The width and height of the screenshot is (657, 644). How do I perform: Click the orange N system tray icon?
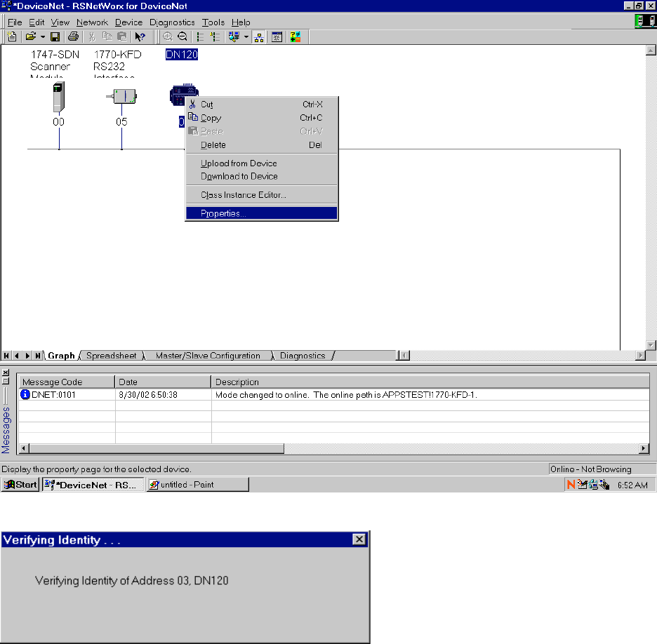click(x=571, y=485)
